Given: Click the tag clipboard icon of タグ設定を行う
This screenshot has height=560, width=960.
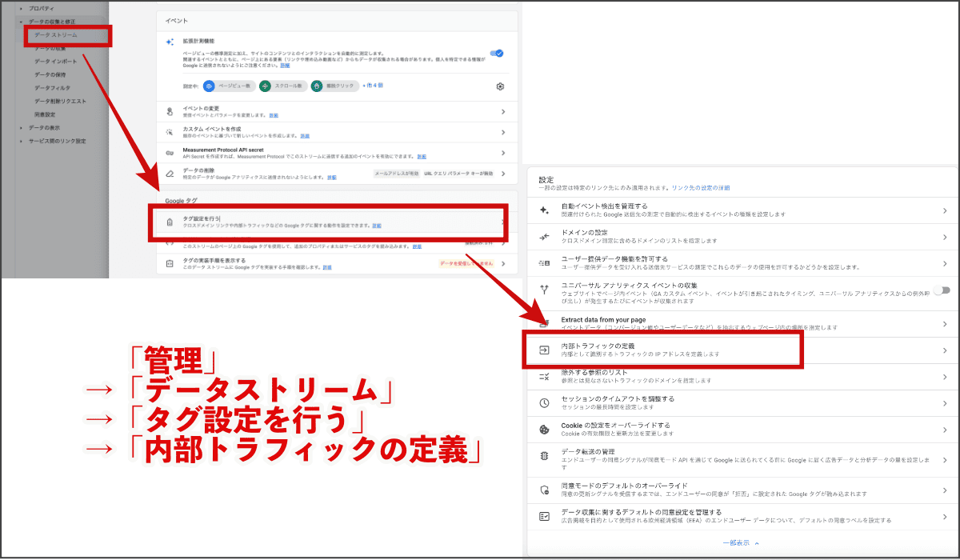Looking at the screenshot, I should click(169, 222).
